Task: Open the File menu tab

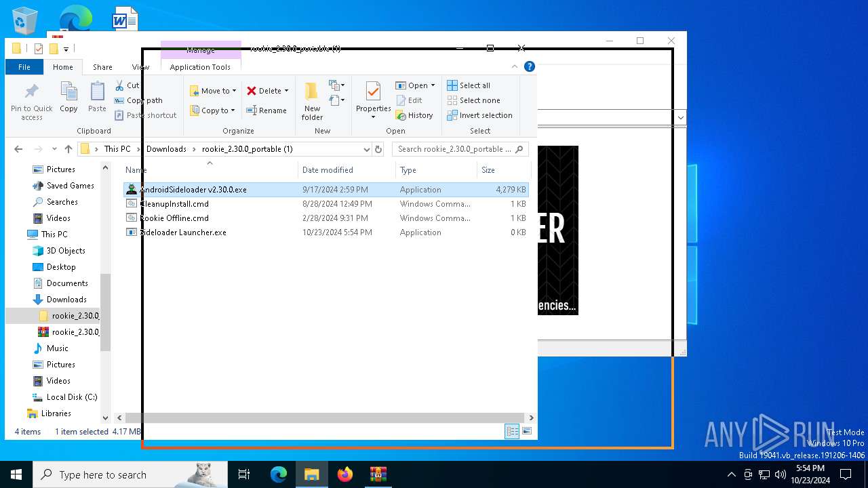Action: click(24, 67)
